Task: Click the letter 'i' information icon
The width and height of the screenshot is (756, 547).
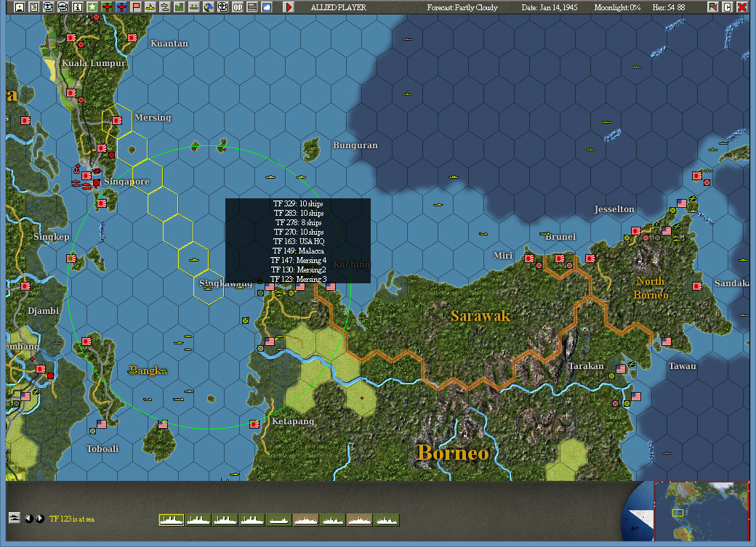Action: 77,7
